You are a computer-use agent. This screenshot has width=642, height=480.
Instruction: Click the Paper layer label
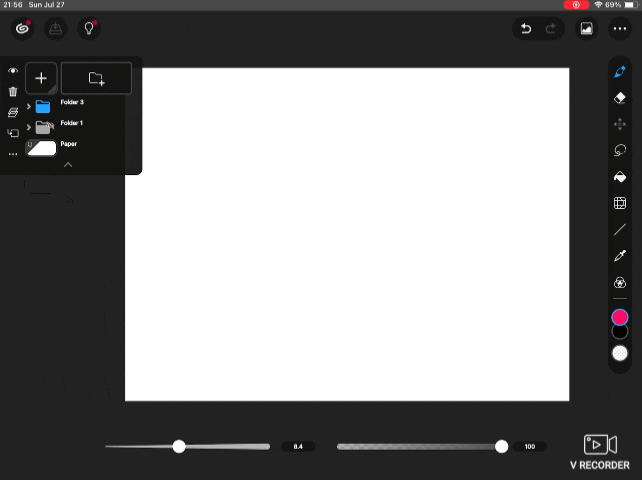point(69,144)
